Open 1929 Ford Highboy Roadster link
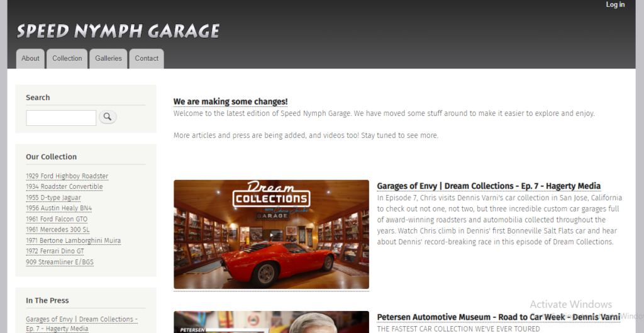The image size is (644, 333). tap(67, 176)
